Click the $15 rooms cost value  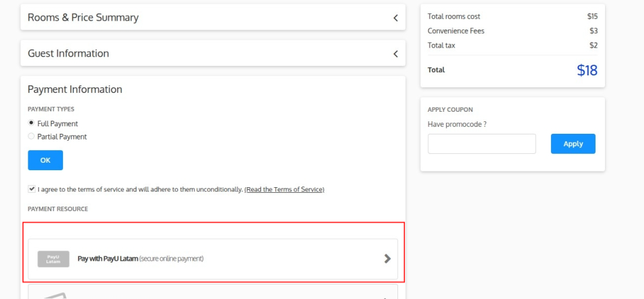tap(592, 16)
